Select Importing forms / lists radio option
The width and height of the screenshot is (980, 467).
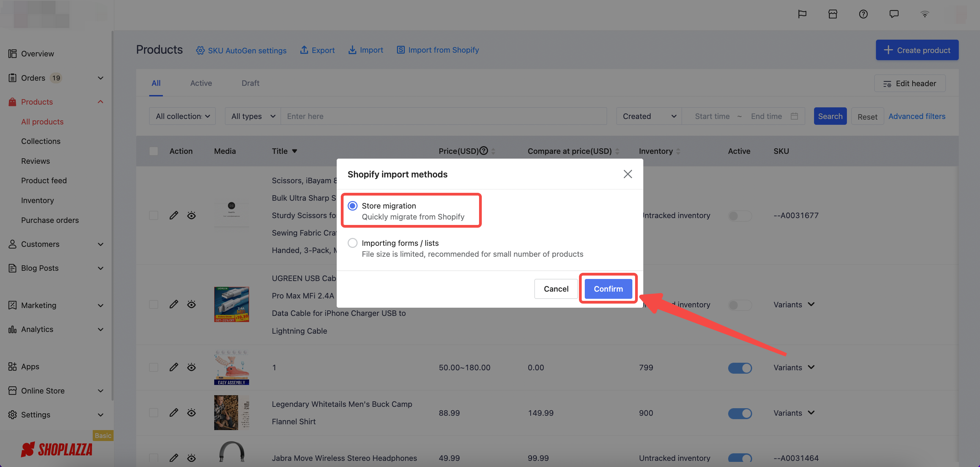point(353,243)
